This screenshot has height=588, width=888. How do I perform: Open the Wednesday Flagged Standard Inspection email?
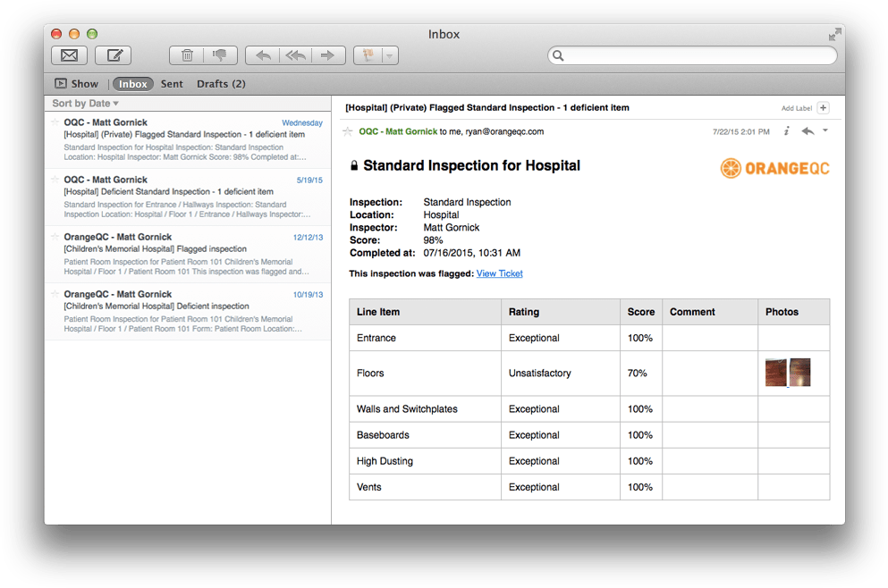coord(188,139)
